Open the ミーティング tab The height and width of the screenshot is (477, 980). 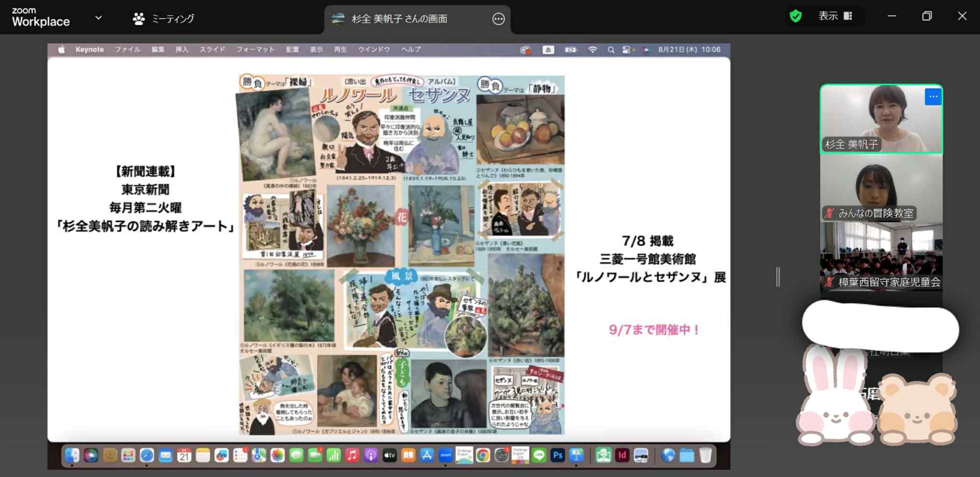coord(163,19)
